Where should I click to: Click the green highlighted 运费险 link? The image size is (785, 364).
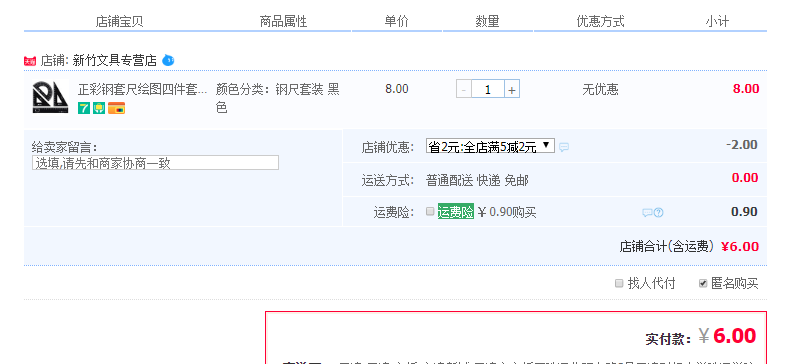tap(456, 212)
